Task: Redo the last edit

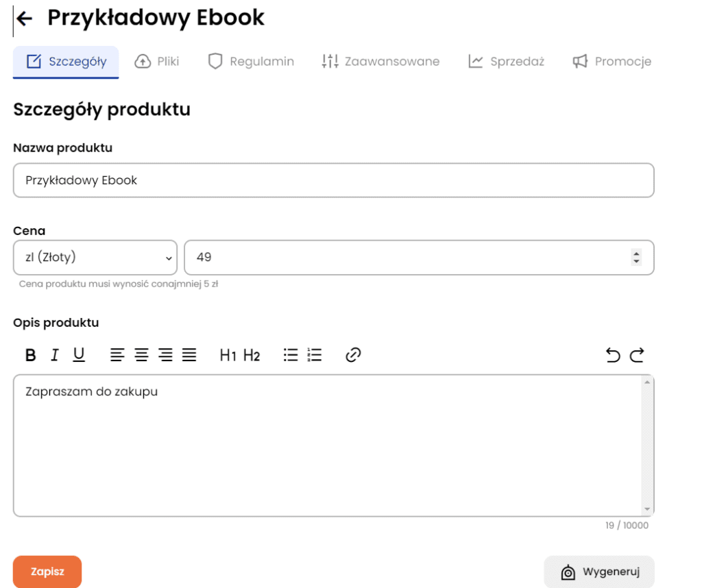Action: coord(637,355)
